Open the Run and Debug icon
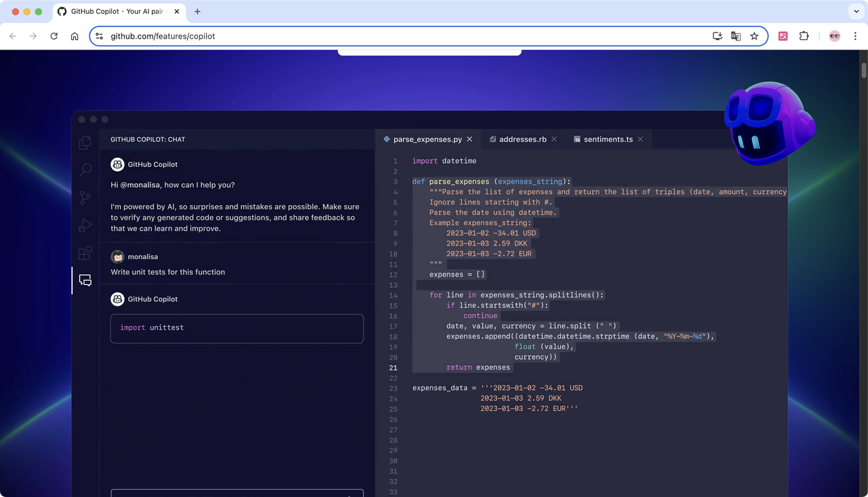868x497 pixels. pyautogui.click(x=85, y=225)
